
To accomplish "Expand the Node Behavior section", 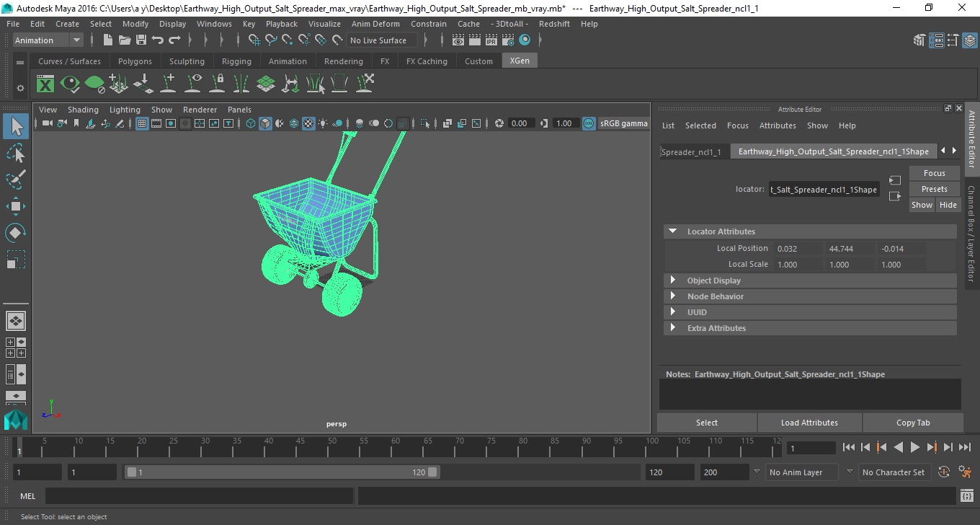I will click(672, 296).
